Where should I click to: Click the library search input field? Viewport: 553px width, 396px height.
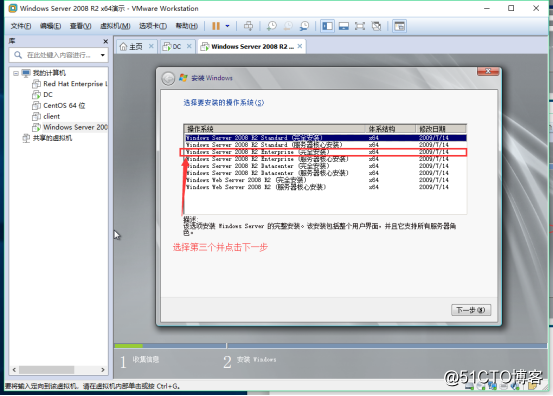[x=59, y=55]
